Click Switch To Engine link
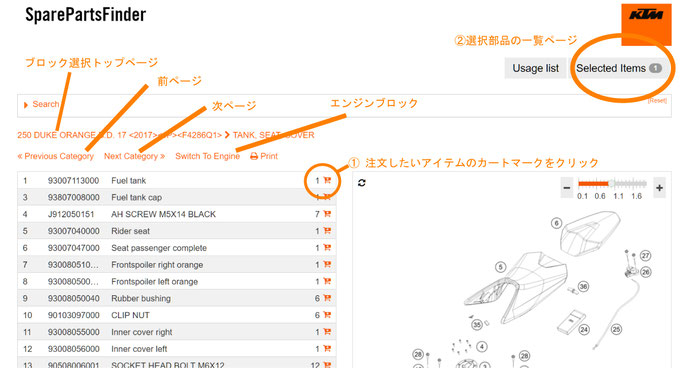The image size is (683, 368). (x=207, y=156)
